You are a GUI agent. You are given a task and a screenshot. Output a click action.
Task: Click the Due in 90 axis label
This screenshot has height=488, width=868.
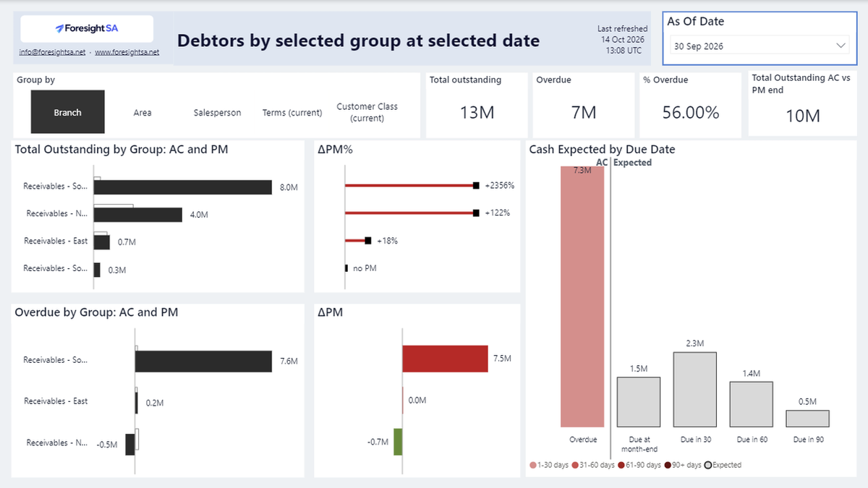[x=808, y=439]
